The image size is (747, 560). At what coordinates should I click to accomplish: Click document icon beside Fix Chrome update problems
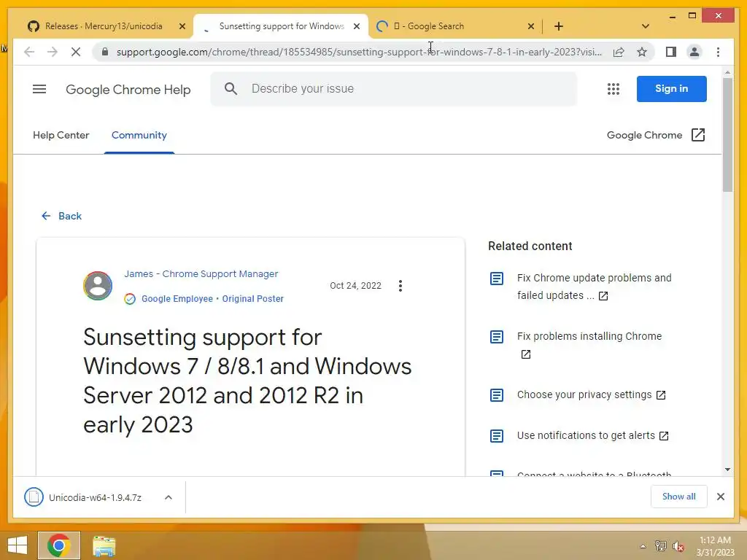tap(496, 278)
